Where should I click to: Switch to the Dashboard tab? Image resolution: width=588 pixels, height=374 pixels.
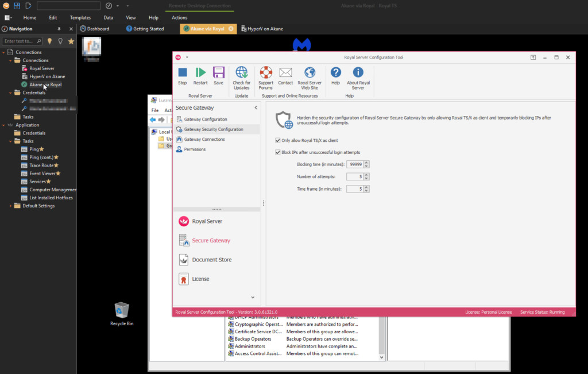(95, 29)
